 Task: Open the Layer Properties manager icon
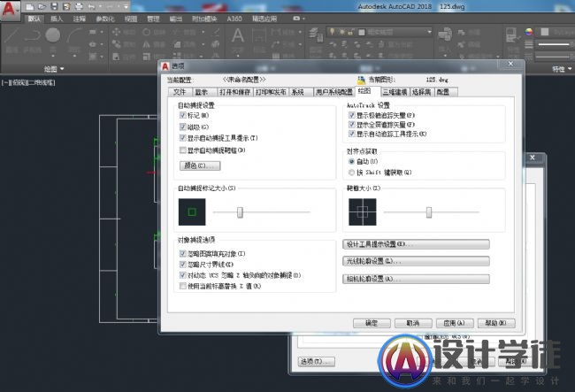(314, 35)
